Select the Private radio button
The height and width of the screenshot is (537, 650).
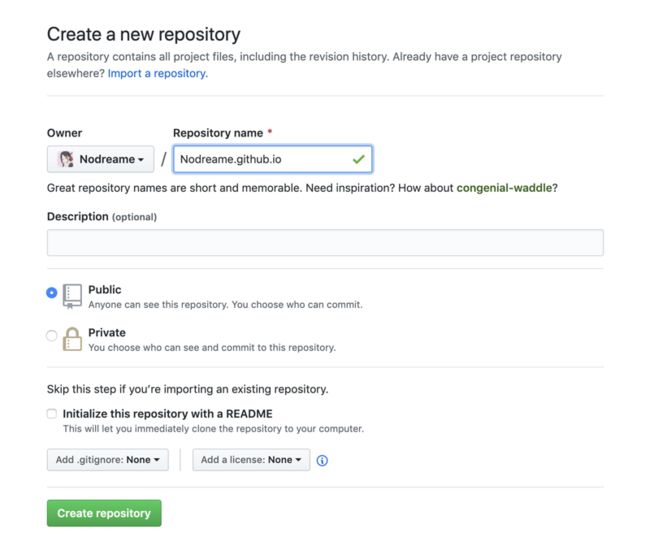point(51,335)
